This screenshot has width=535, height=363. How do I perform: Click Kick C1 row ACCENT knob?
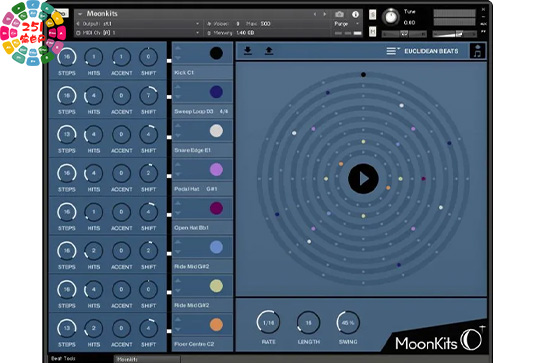click(x=121, y=57)
